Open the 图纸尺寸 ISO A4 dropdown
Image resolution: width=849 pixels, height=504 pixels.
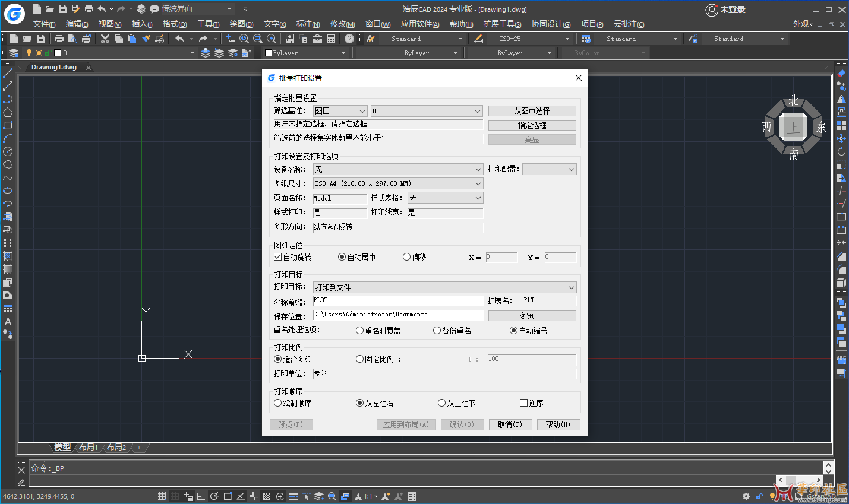(398, 183)
